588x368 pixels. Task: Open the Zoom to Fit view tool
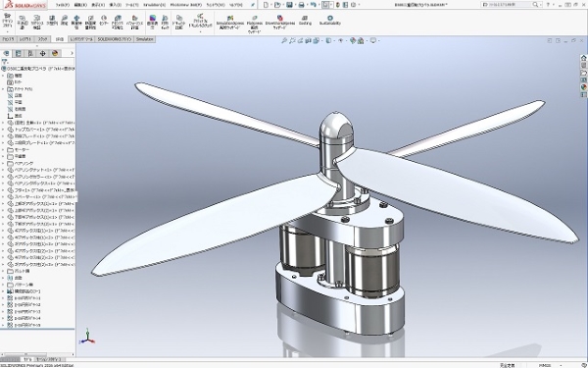284,40
